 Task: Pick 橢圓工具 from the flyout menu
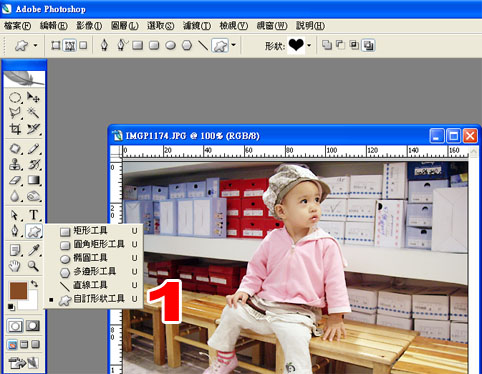click(94, 258)
